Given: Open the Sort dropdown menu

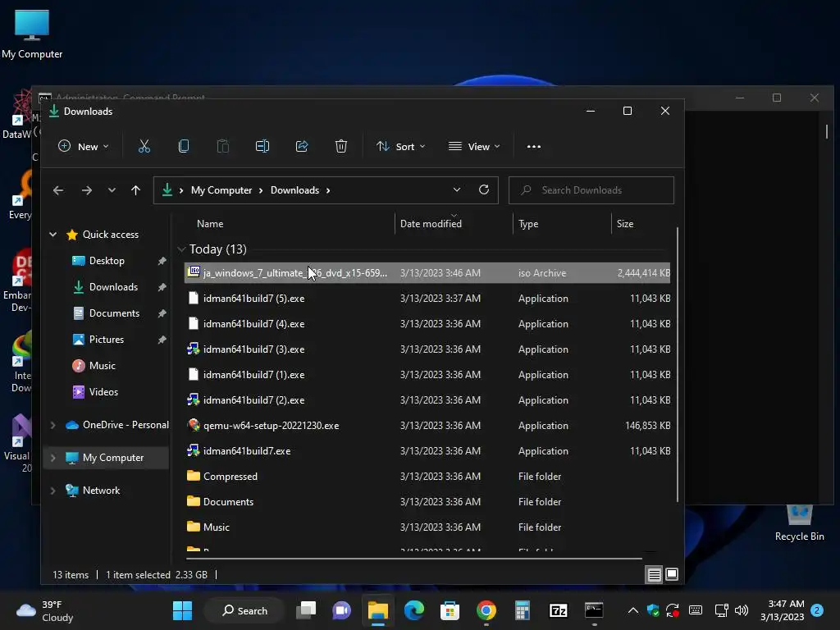Looking at the screenshot, I should [x=400, y=146].
